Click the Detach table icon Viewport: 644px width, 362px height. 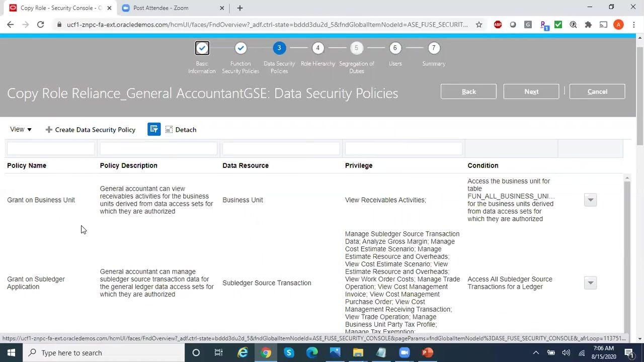[x=169, y=130]
